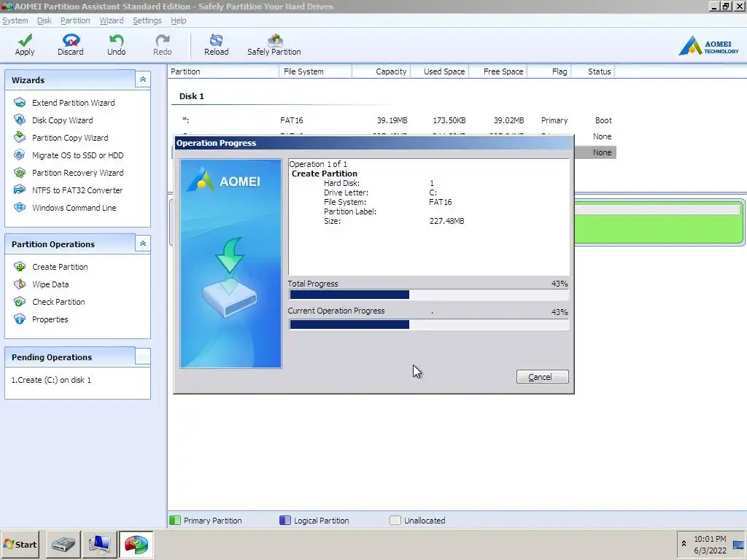Open the Help menu
The height and width of the screenshot is (560, 747).
pos(179,20)
